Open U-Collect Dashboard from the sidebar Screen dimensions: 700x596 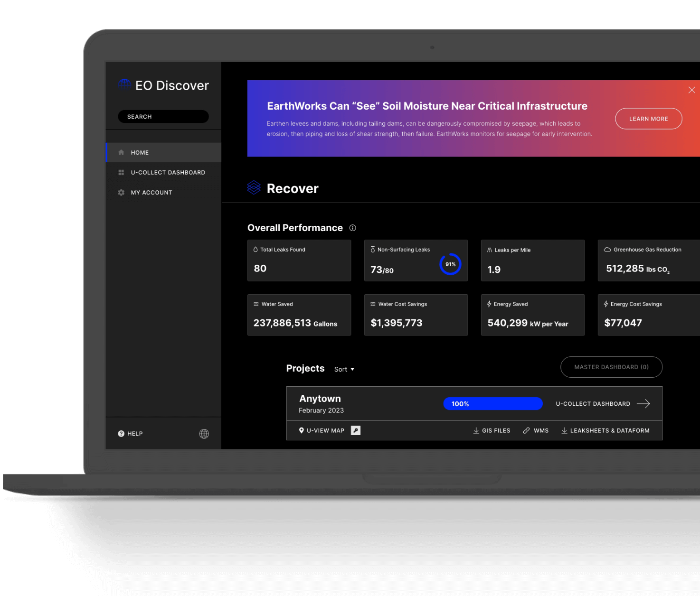pos(168,173)
